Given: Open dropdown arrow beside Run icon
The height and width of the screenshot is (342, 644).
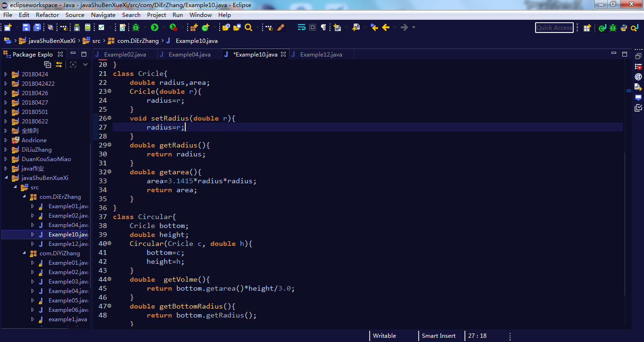Looking at the screenshot, I should pyautogui.click(x=164, y=27).
